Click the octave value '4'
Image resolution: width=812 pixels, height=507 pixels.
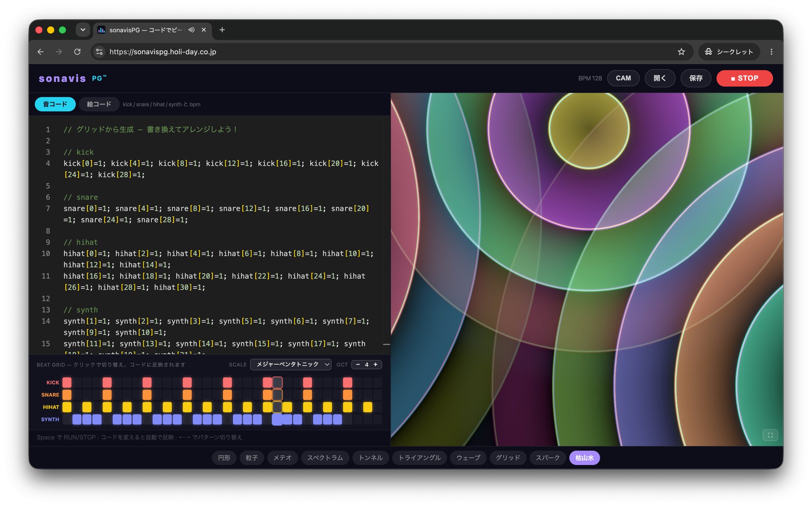(367, 365)
